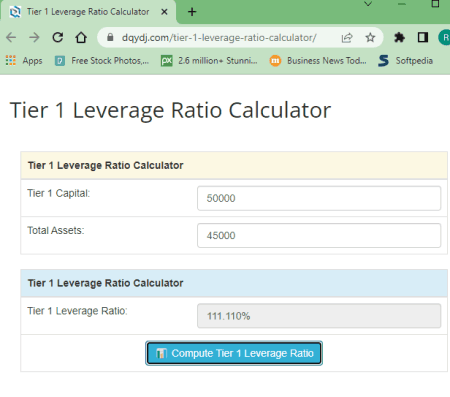The width and height of the screenshot is (450, 397).
Task: Share this page using the share icon
Action: point(347,38)
